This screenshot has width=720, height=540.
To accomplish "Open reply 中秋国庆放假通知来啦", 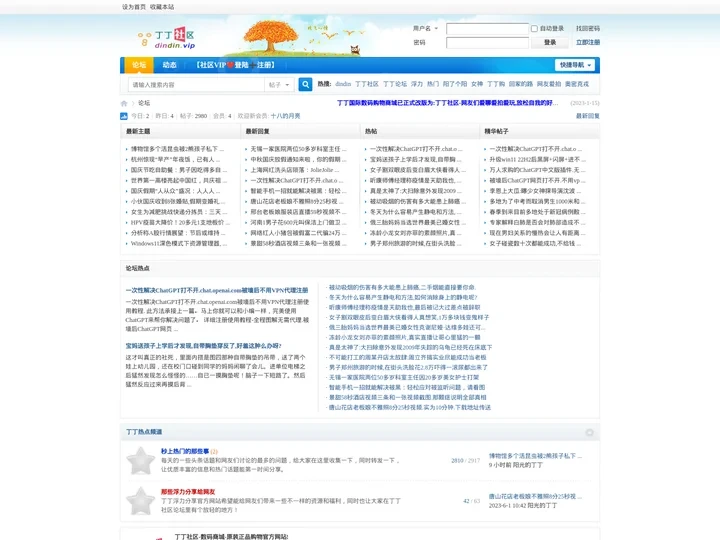I will click(298, 159).
